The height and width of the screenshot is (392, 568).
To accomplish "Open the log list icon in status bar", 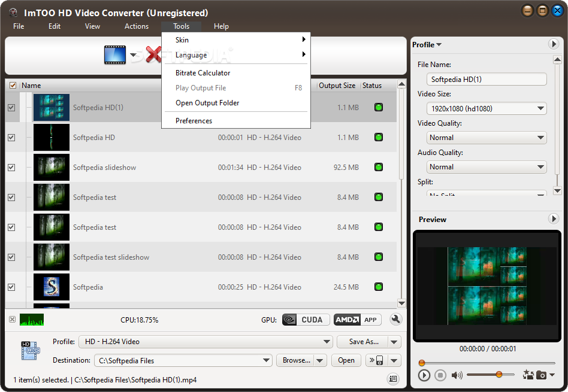I will 393,379.
